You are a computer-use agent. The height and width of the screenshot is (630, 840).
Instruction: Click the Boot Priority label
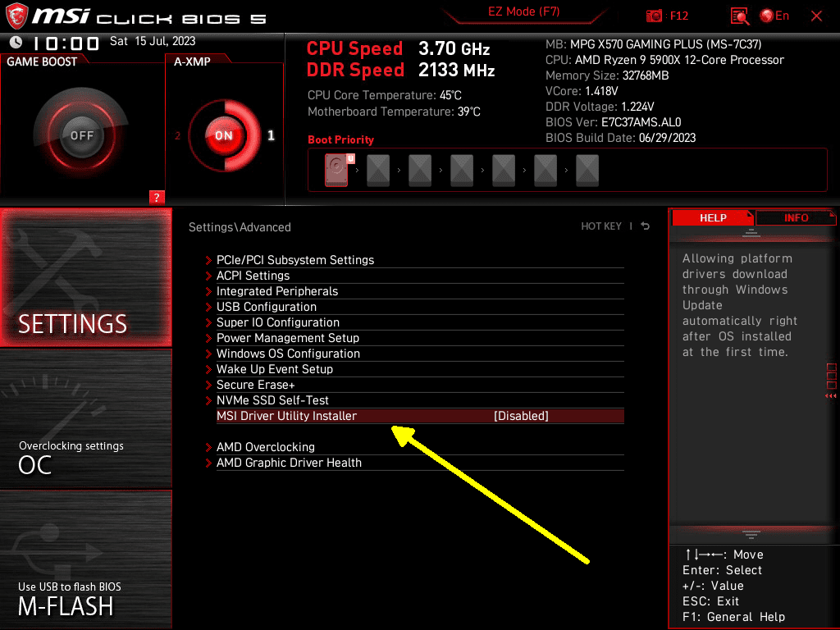[x=340, y=139]
